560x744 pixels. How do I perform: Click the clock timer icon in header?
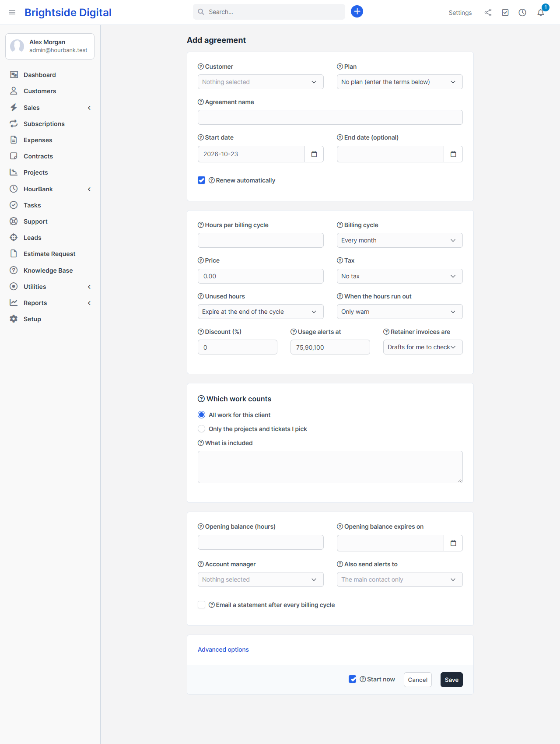tap(522, 13)
